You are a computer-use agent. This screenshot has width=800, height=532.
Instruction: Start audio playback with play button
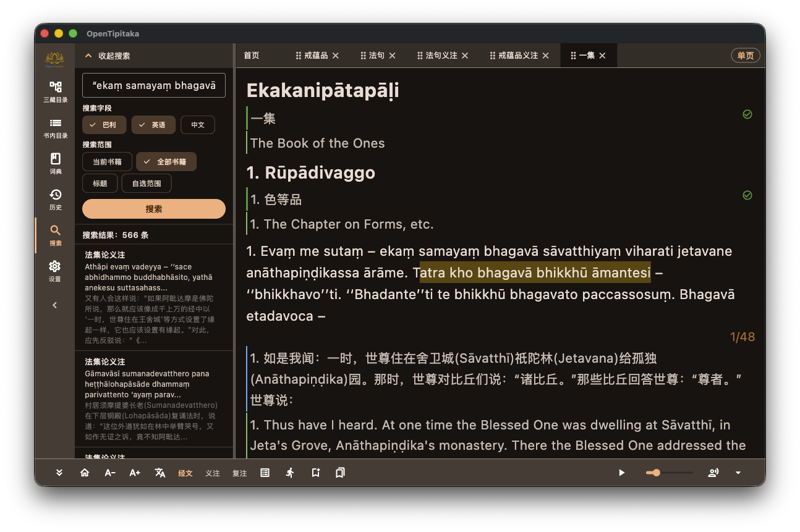coord(621,473)
